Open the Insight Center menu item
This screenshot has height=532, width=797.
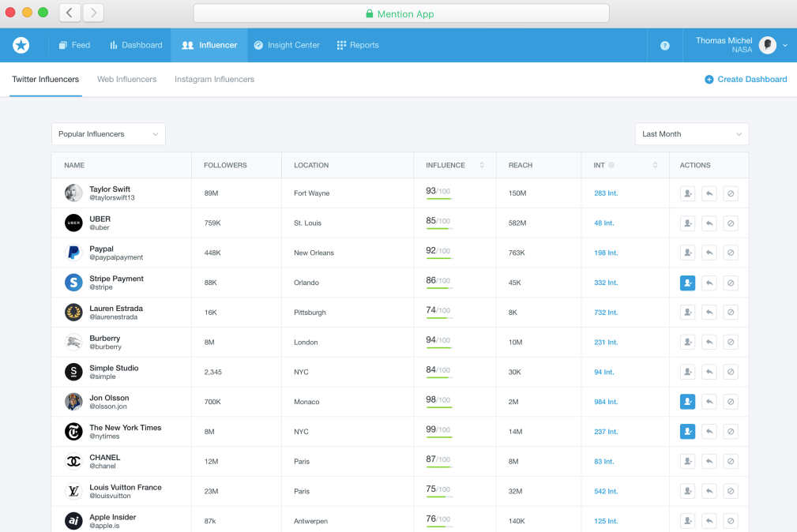pyautogui.click(x=287, y=45)
